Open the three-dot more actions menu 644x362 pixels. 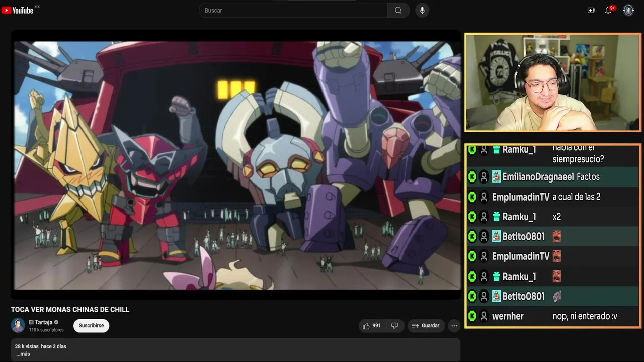tap(454, 326)
